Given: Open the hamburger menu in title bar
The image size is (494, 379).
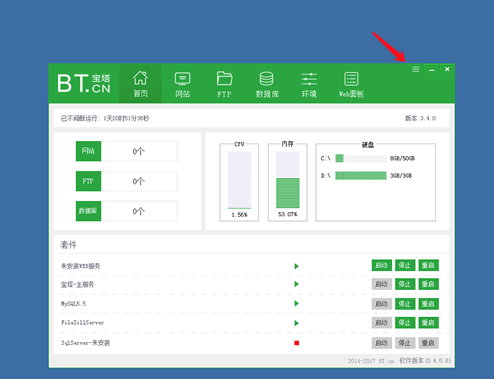Looking at the screenshot, I should (x=415, y=69).
